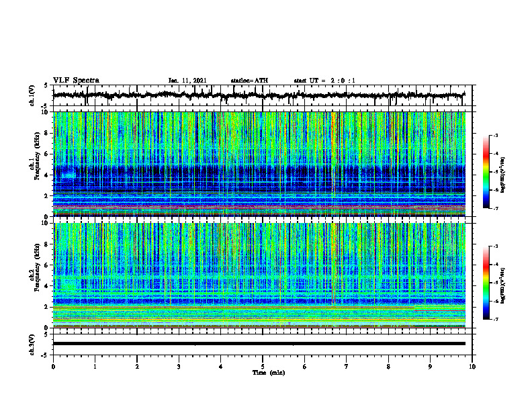Click the 2 kHz tick on ch.2 spectrogram axis
532x411 pixels.
click(x=46, y=307)
